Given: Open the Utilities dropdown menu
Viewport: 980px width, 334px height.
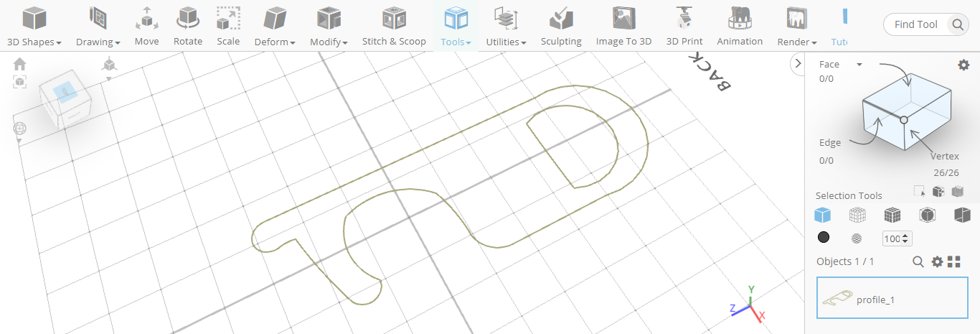Looking at the screenshot, I should (506, 26).
